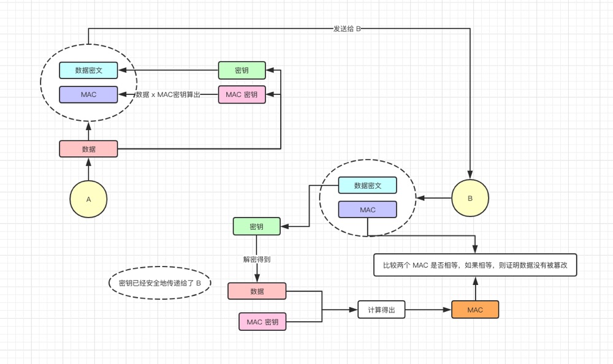Click the 数据 x MAC密钥算出 arrow label
The height and width of the screenshot is (364, 613).
coord(168,95)
